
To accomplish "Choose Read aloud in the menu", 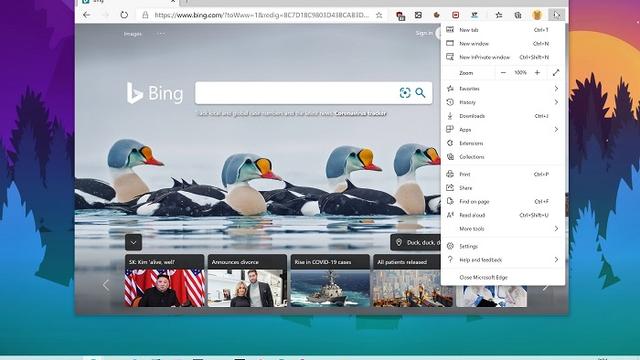I will pos(503,215).
